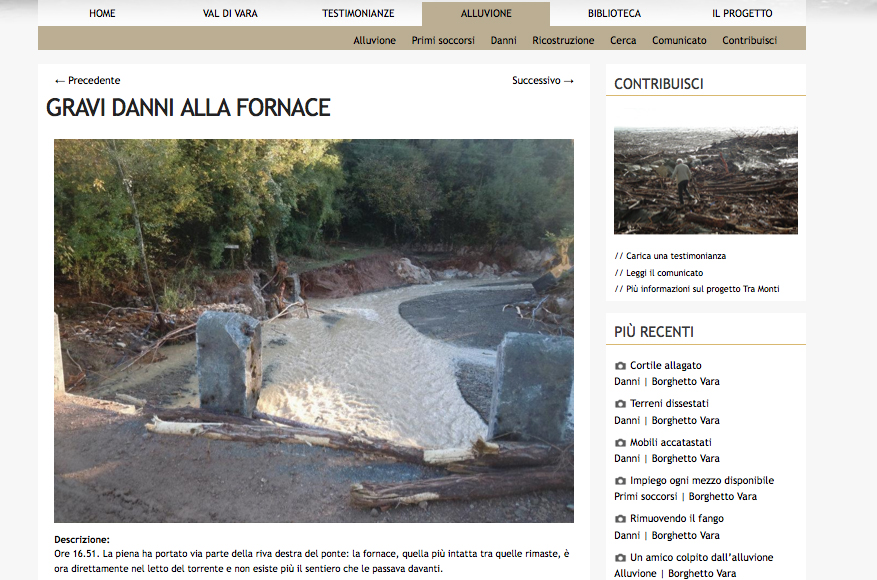Open the Ricostruzione submenu link
Screen dimensions: 877x580
click(x=563, y=40)
